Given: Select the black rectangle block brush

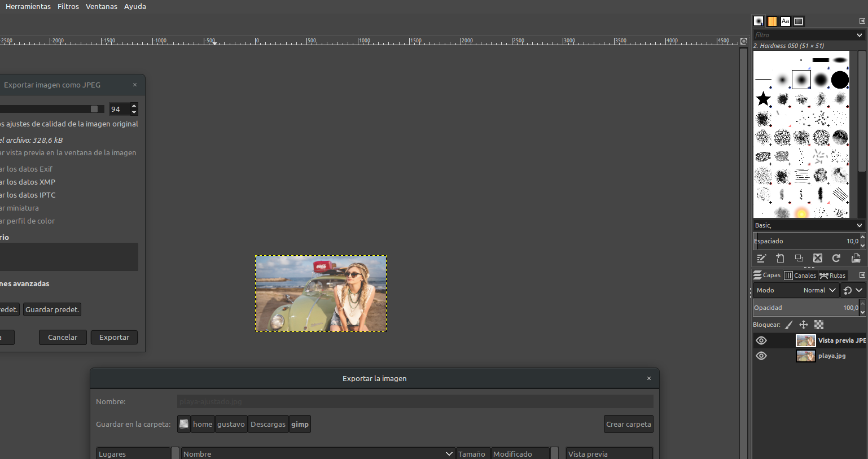Looking at the screenshot, I should pyautogui.click(x=821, y=60).
